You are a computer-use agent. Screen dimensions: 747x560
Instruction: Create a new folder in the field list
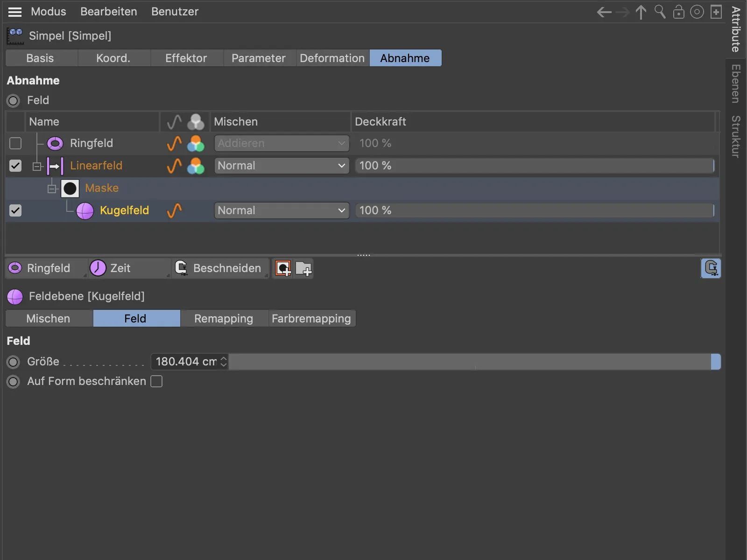coord(304,268)
